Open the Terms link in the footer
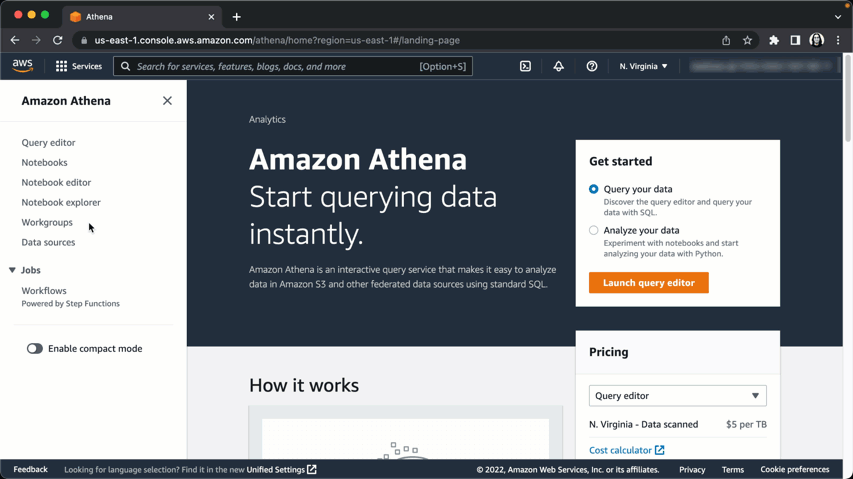This screenshot has height=479, width=853. tap(733, 470)
